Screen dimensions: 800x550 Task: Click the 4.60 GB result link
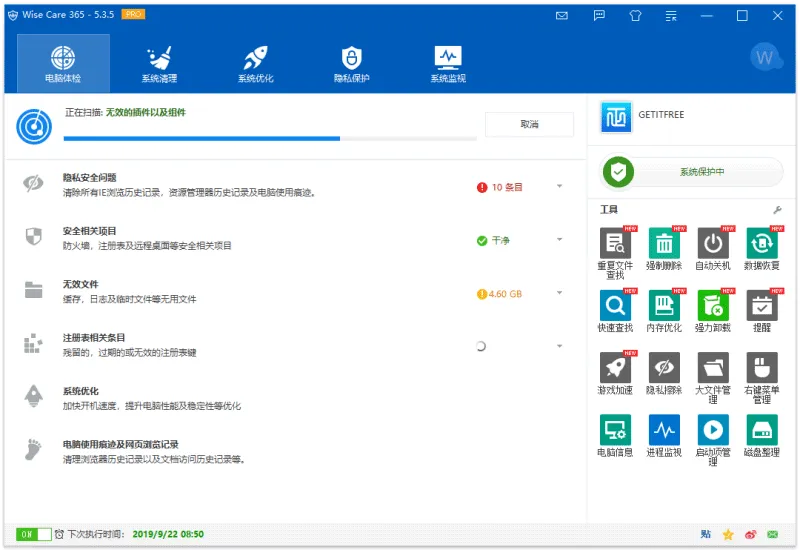pos(505,294)
